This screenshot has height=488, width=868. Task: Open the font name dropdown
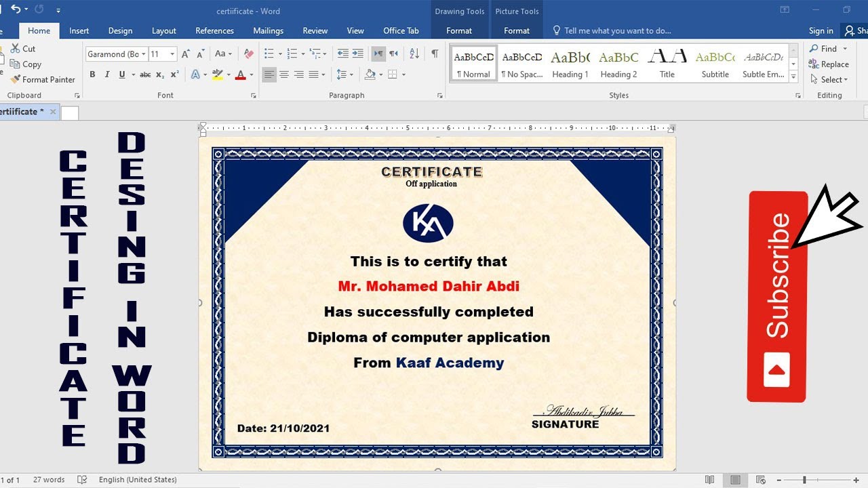coord(144,54)
